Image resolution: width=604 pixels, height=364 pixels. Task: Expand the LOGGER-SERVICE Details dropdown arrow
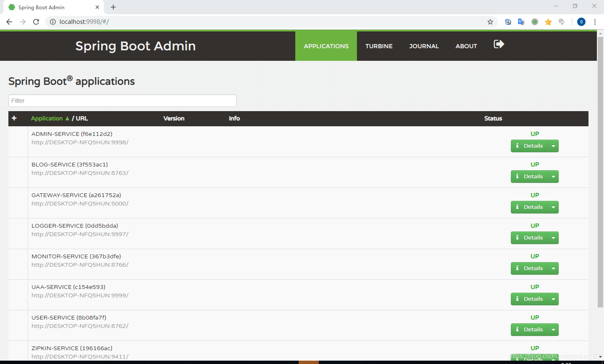coord(553,238)
